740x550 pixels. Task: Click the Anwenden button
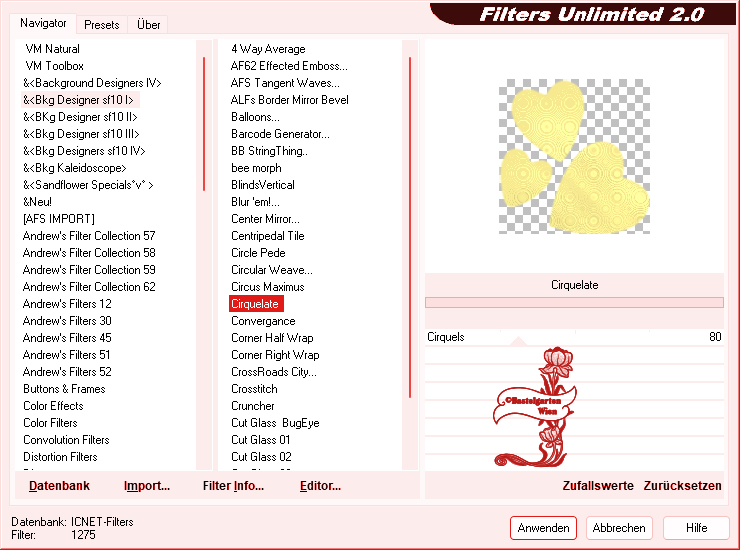click(x=544, y=527)
